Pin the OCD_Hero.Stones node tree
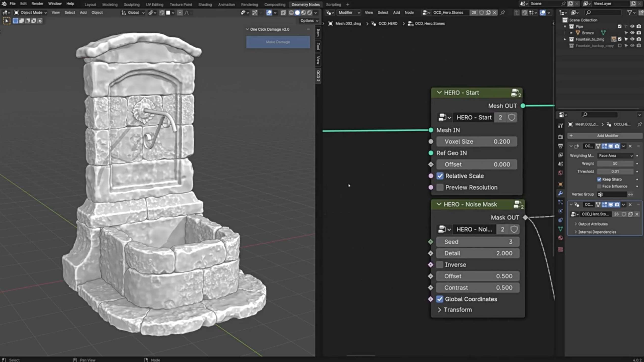This screenshot has width=644, height=362. point(502,13)
